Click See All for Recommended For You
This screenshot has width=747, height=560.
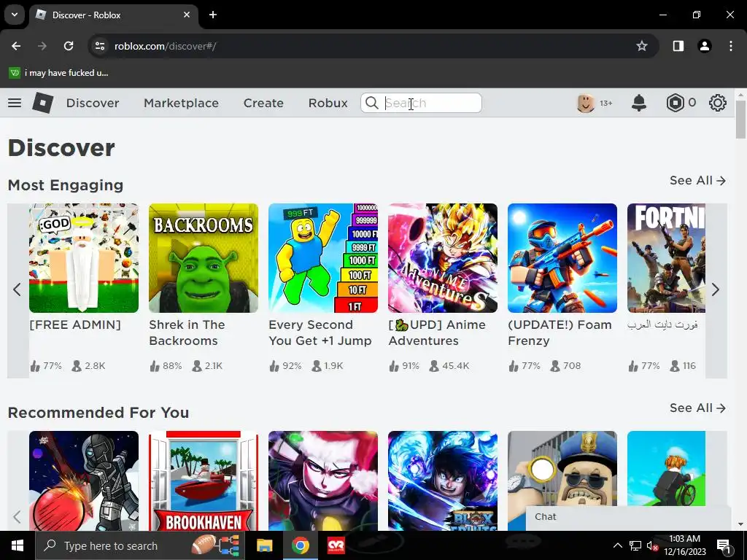(x=697, y=408)
